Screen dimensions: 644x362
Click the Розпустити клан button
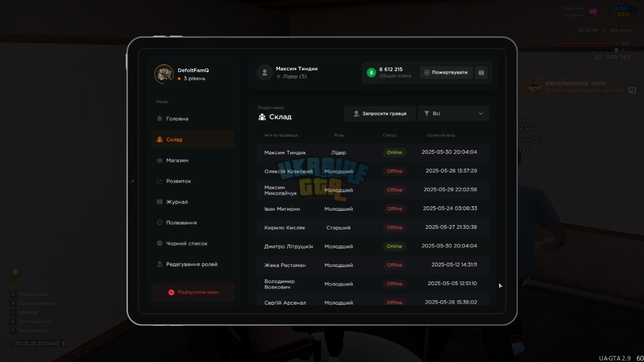[193, 292]
